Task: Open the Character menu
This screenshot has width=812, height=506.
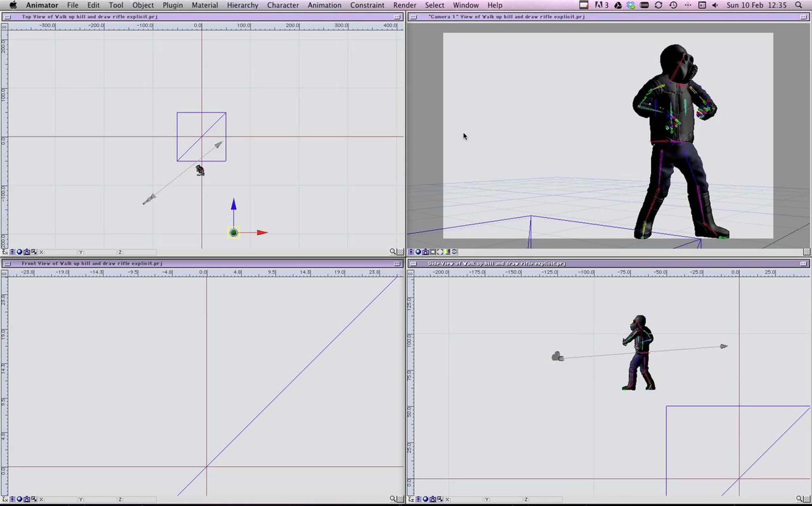Action: [283, 5]
